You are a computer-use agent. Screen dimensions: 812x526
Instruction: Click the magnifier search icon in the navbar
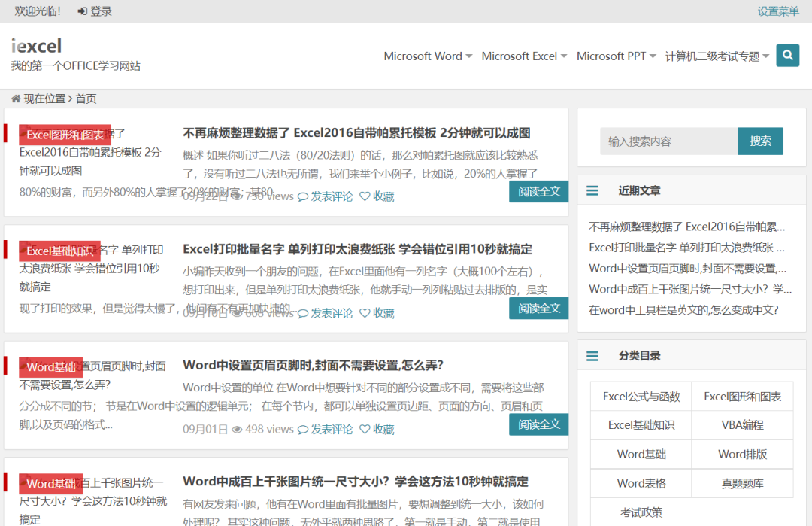pos(787,55)
